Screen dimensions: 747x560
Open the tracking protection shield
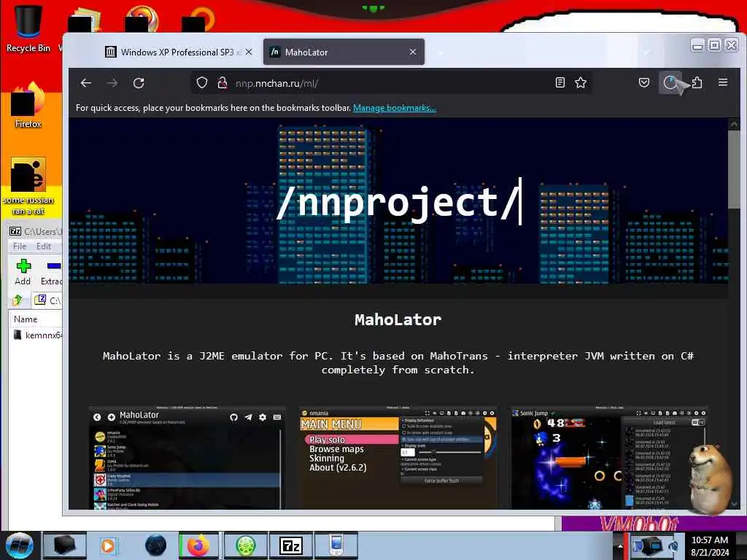[202, 83]
